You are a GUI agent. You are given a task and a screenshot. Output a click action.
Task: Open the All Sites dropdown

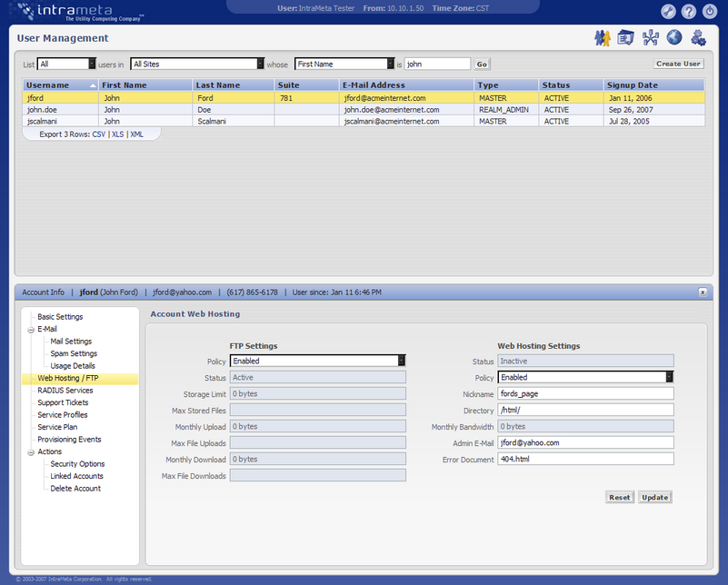[197, 64]
